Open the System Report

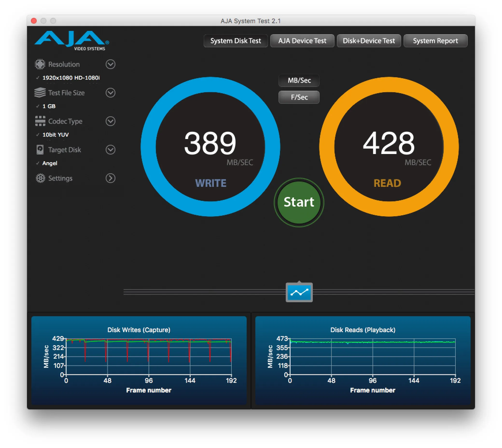click(435, 41)
